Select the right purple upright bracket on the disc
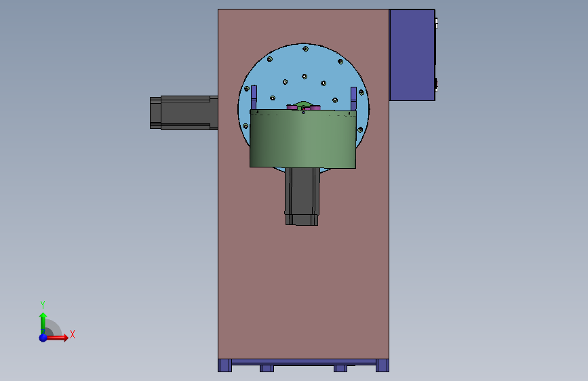 (353, 98)
